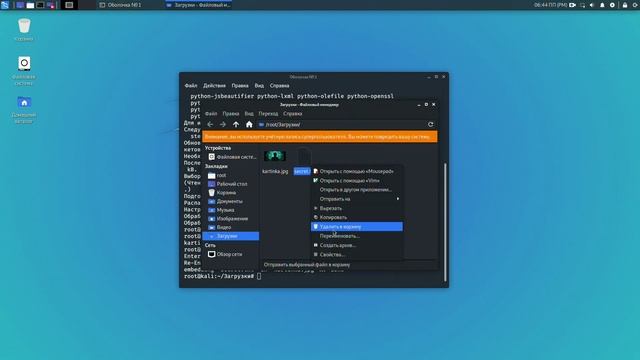Go to the home folder via the house icon
Screen dimensions: 640x360
point(249,124)
